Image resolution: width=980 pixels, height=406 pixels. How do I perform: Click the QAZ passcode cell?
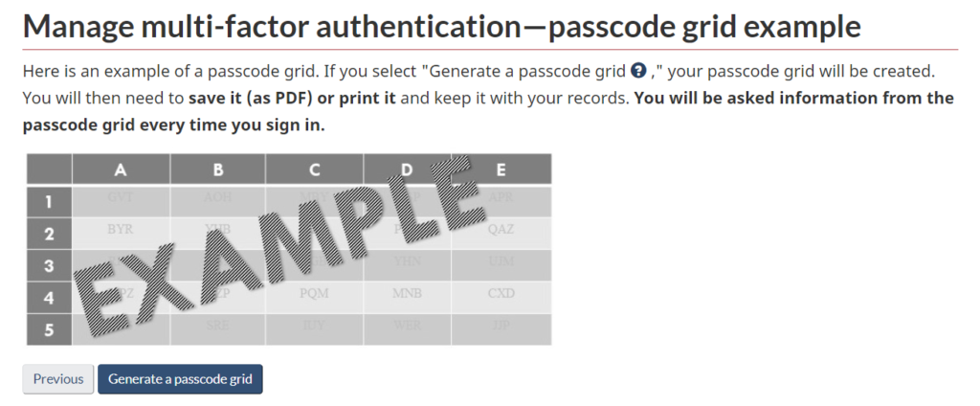[501, 230]
